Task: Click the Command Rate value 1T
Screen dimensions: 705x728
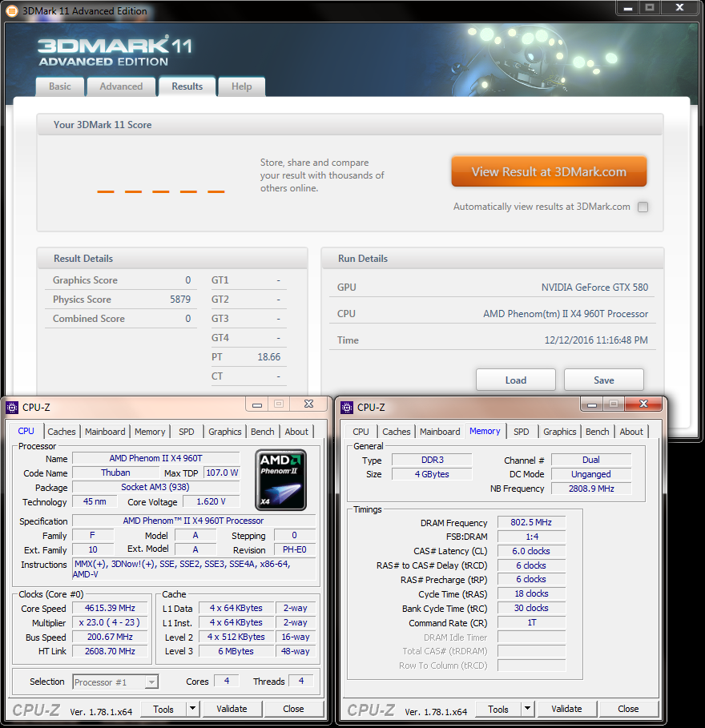Action: pyautogui.click(x=531, y=622)
